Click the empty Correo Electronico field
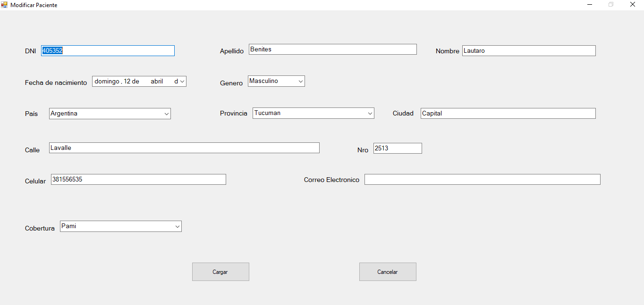 [x=482, y=180]
